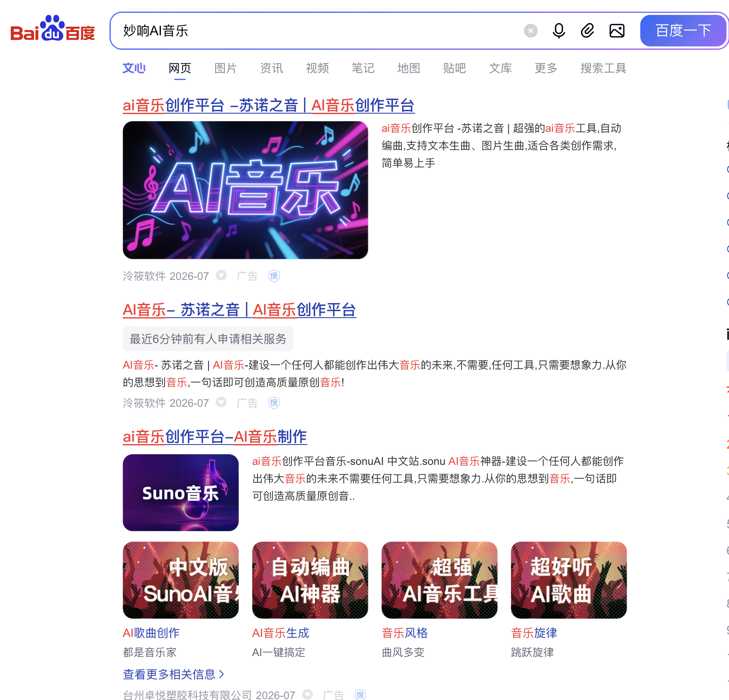Expand dropdown arrow beside first 泠筱软件 2026-07

pyautogui.click(x=221, y=275)
